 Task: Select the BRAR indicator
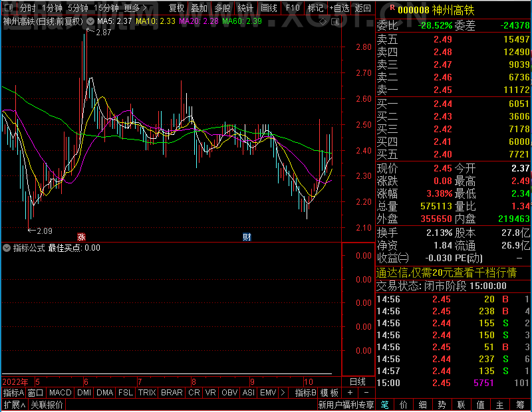point(172,393)
